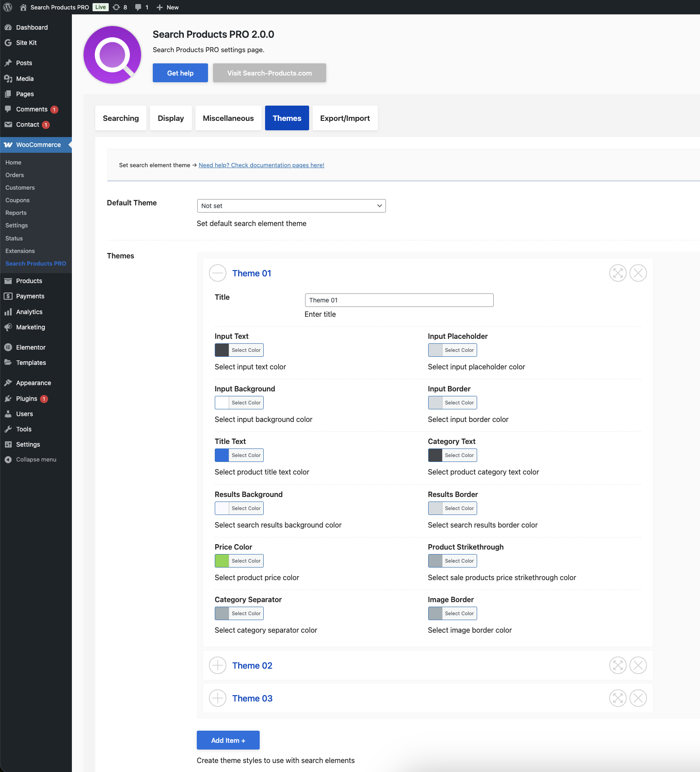Collapse Theme 01 with minus circle
700x772 pixels.
[218, 273]
